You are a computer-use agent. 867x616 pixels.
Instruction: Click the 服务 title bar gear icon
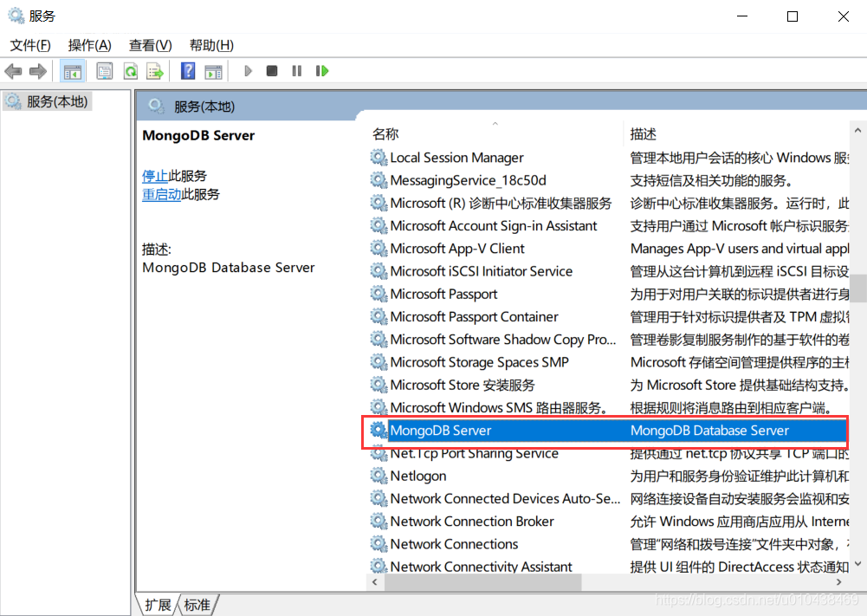coord(16,16)
